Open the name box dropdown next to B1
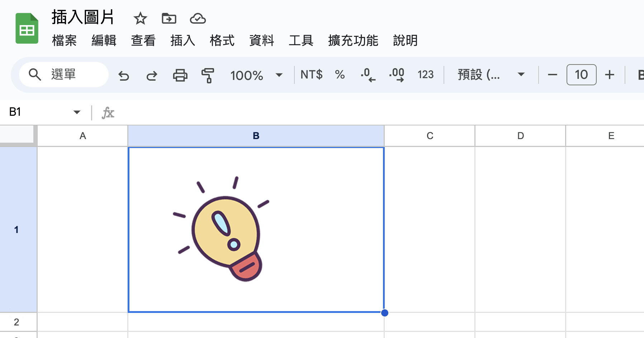644x338 pixels. coord(77,112)
